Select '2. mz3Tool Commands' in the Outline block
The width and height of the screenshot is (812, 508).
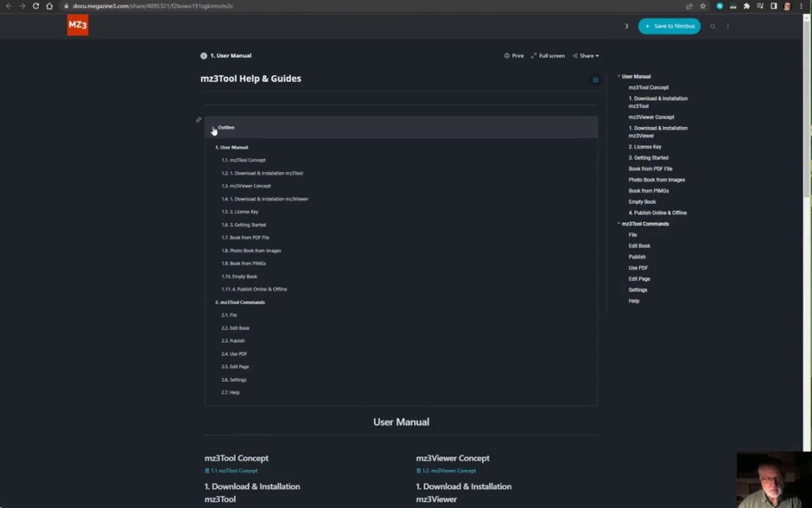coord(239,302)
